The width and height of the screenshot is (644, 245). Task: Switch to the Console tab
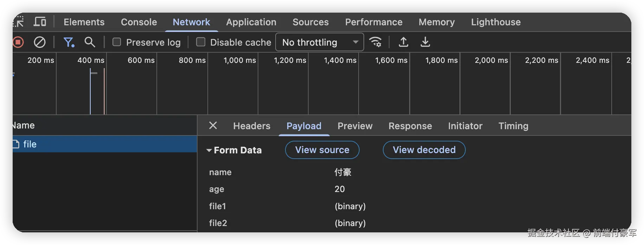click(139, 22)
